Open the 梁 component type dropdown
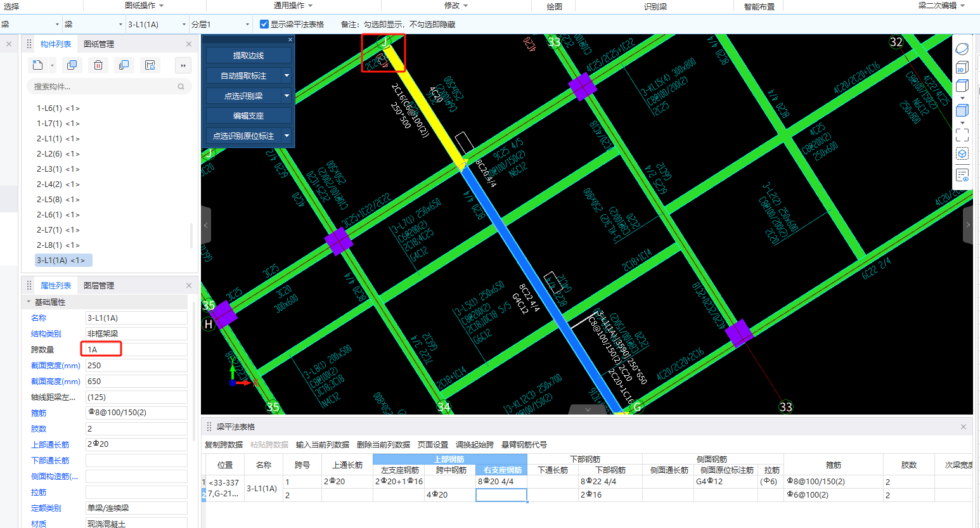Image resolution: width=980 pixels, height=528 pixels. tap(120, 25)
